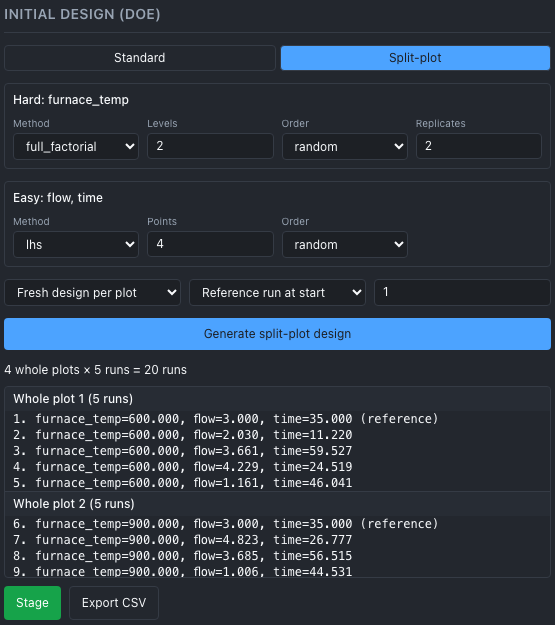This screenshot has height=625, width=555.
Task: Open the full_factorial method dropdown
Action: [76, 147]
